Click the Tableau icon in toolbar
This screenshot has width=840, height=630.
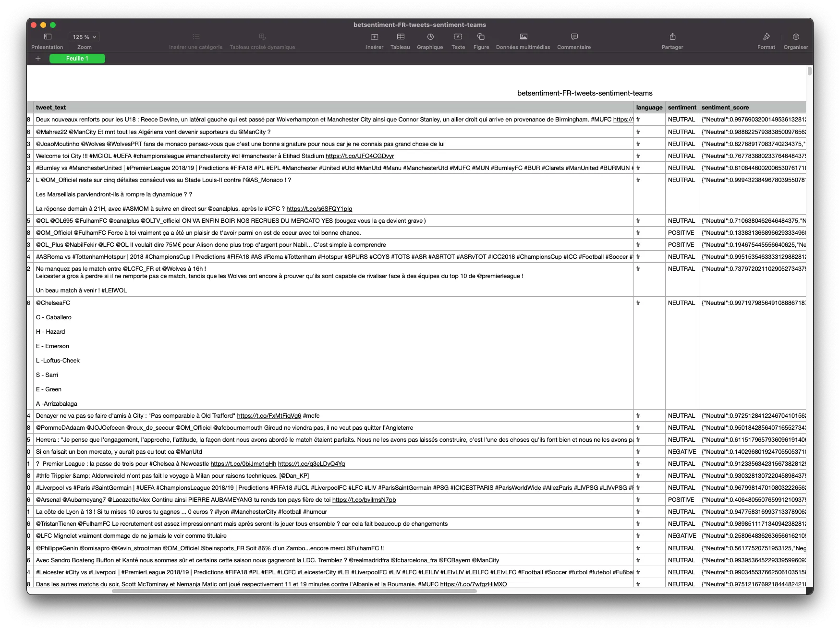point(400,37)
